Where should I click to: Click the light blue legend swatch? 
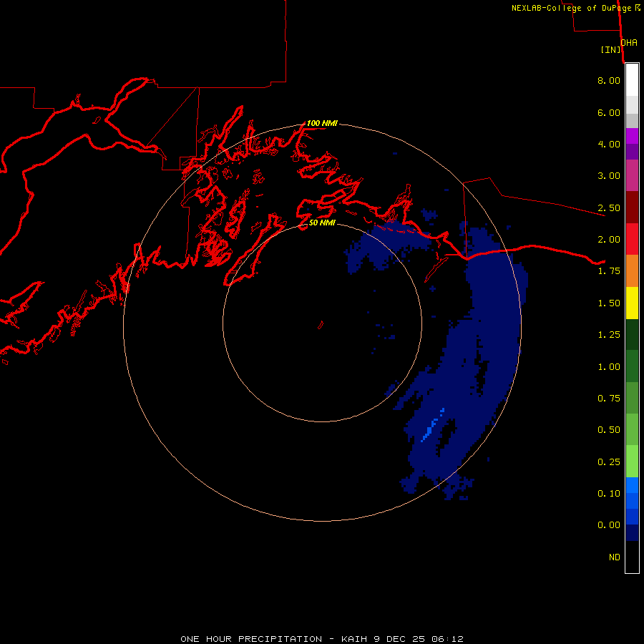(x=632, y=485)
